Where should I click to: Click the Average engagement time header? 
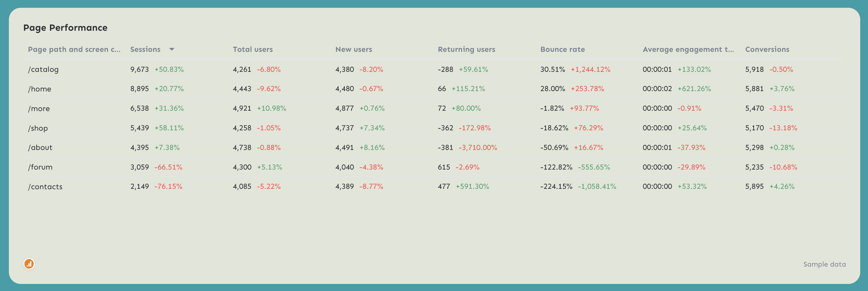click(x=688, y=49)
